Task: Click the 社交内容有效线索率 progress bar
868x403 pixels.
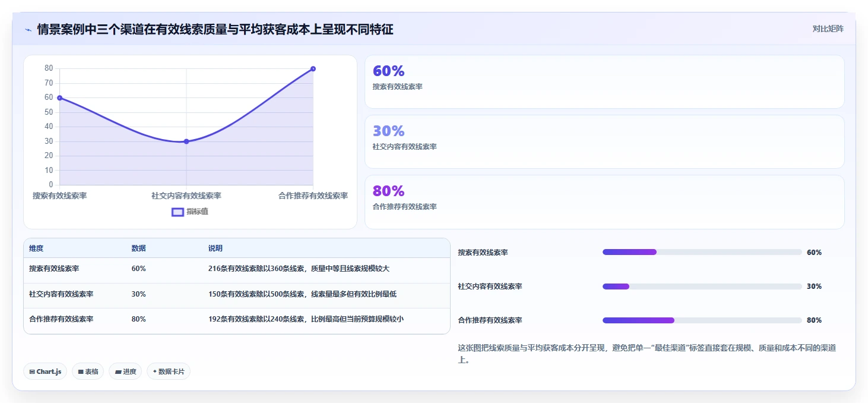Action: [702, 286]
